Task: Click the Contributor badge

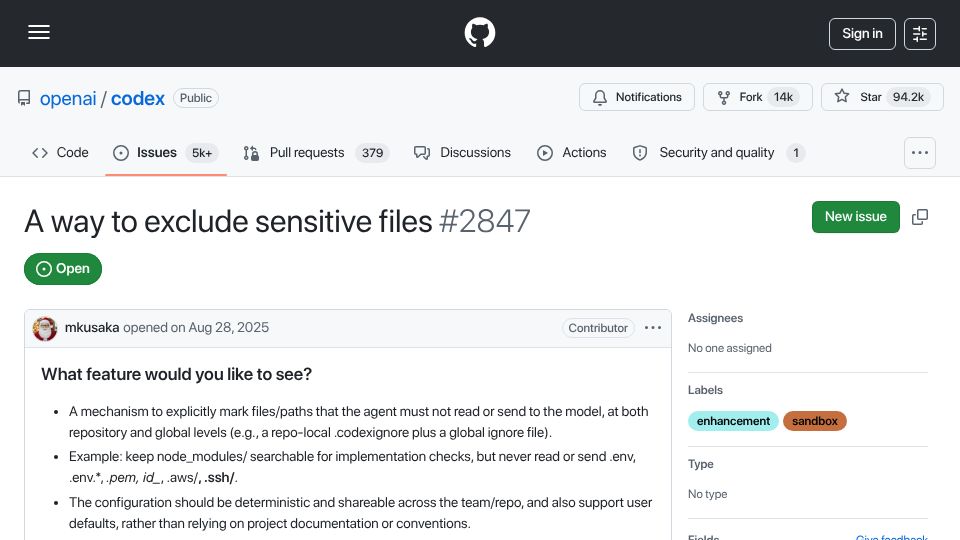Action: click(598, 328)
